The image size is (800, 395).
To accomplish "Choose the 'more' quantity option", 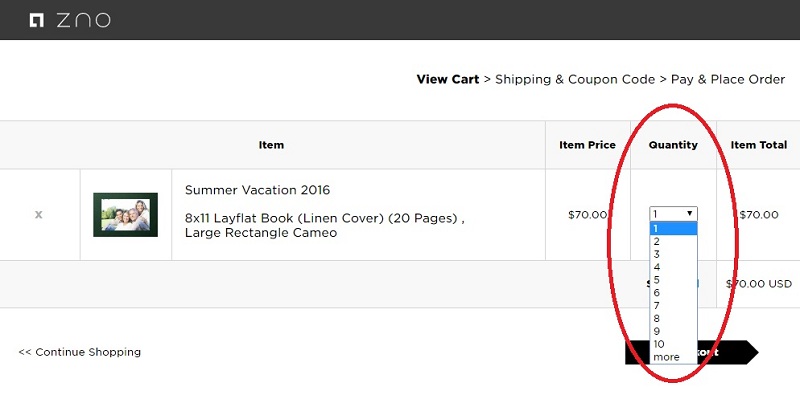I will pos(673,357).
